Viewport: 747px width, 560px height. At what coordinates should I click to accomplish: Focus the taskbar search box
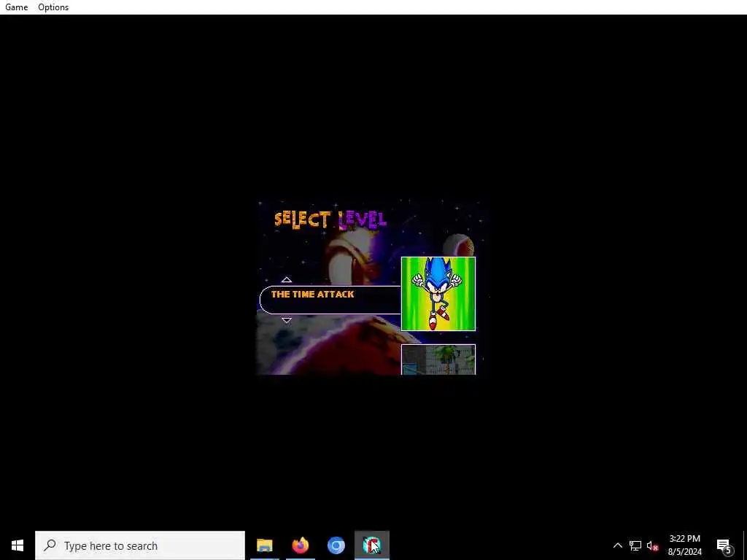140,545
